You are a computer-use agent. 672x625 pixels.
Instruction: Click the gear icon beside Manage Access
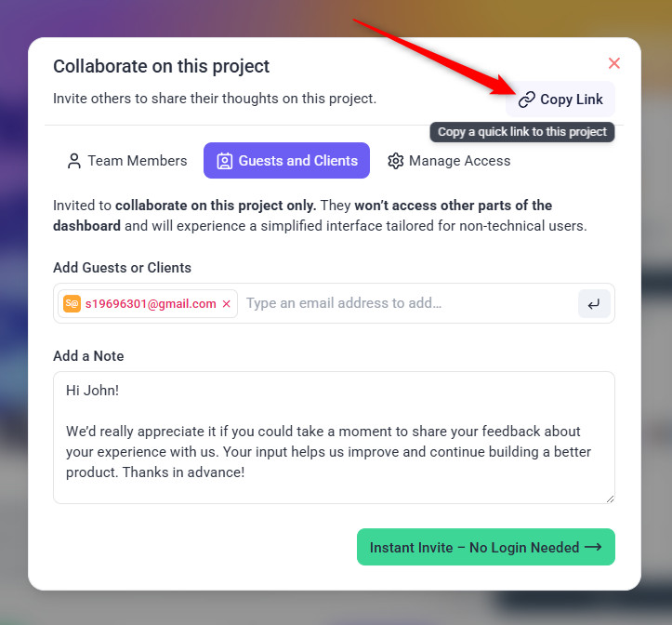[x=395, y=161]
